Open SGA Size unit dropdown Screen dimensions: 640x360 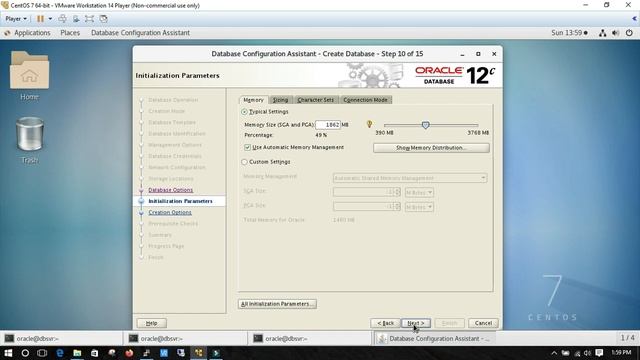[x=419, y=192]
